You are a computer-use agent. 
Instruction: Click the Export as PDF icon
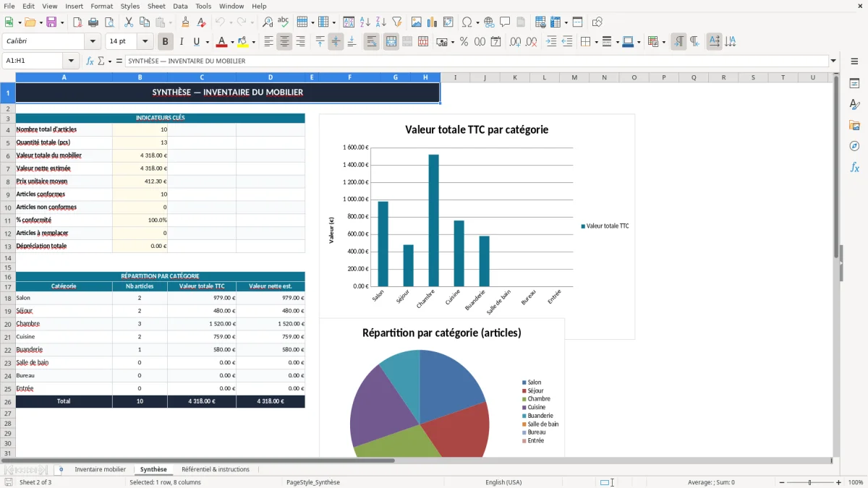[x=77, y=22]
